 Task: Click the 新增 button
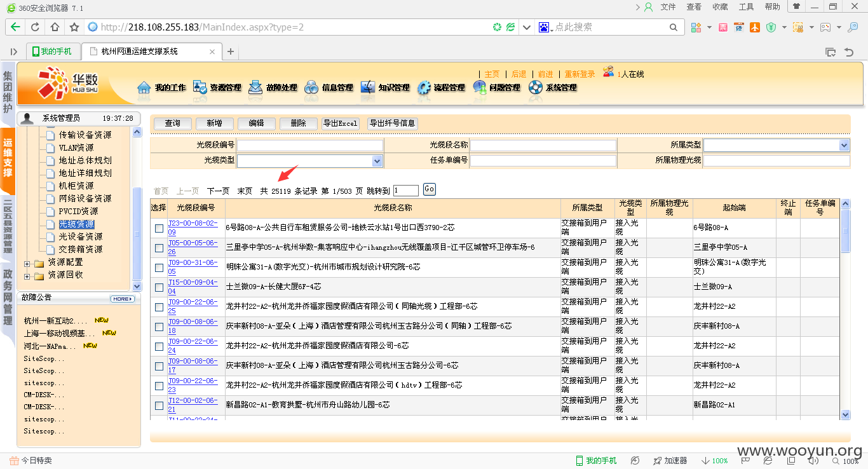214,124
